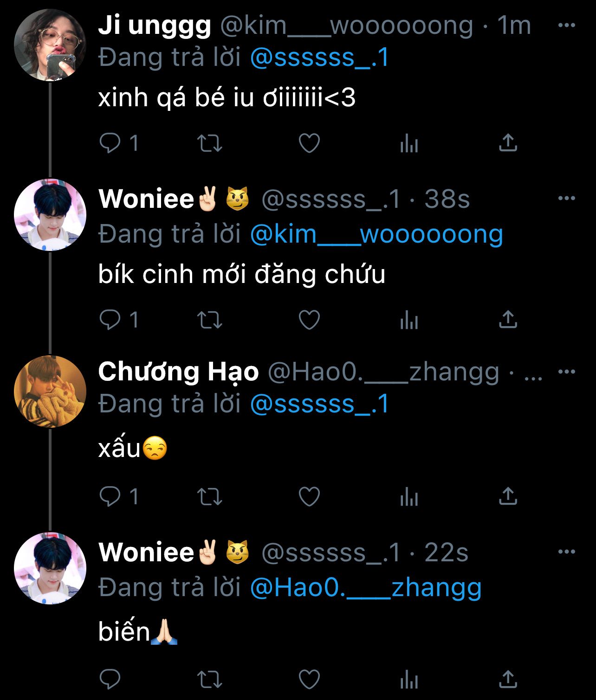Screen dimensions: 596x700
Task: Share Woniee's 'biến' tweet
Action: (508, 680)
